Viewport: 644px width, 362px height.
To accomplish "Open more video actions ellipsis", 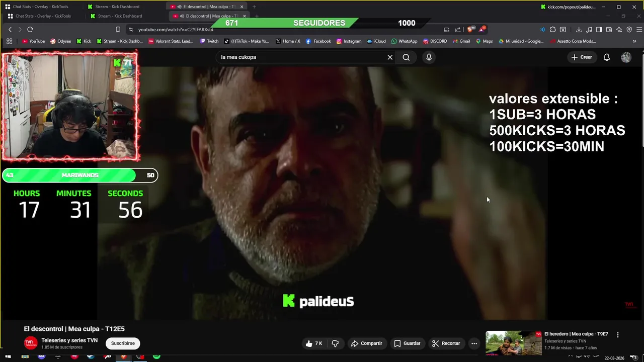I will coord(474,343).
